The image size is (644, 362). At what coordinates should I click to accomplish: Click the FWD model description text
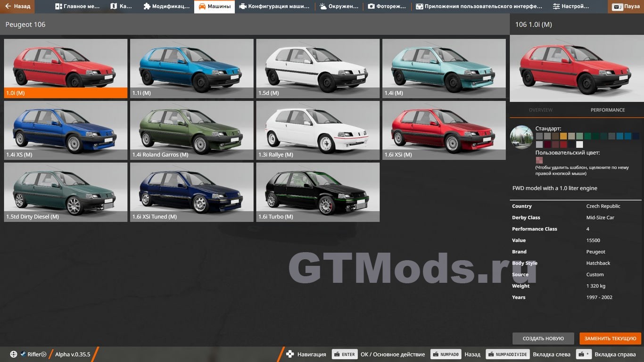pos(555,188)
